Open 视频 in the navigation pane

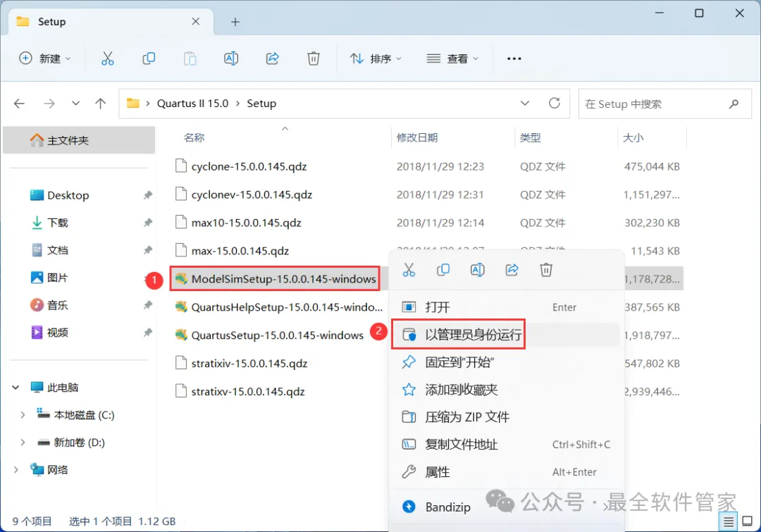coord(57,333)
